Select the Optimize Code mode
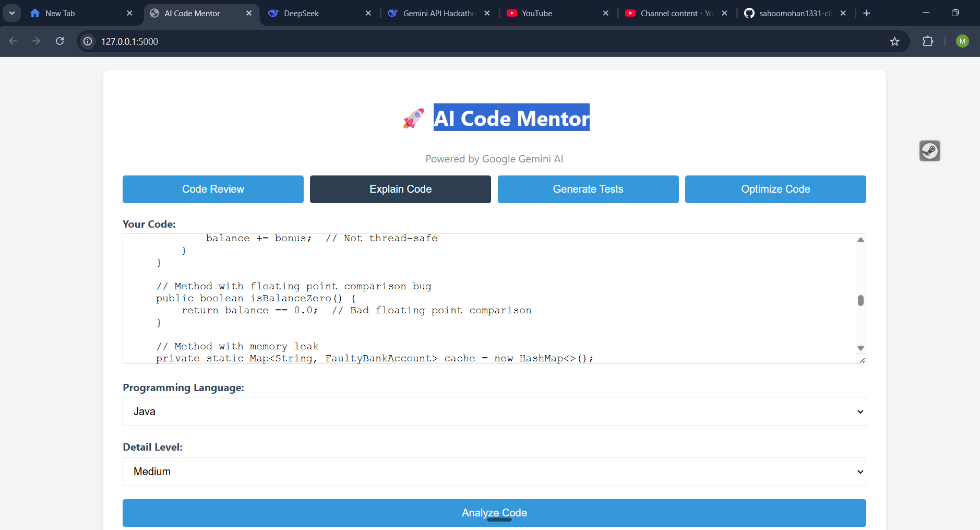 (775, 189)
